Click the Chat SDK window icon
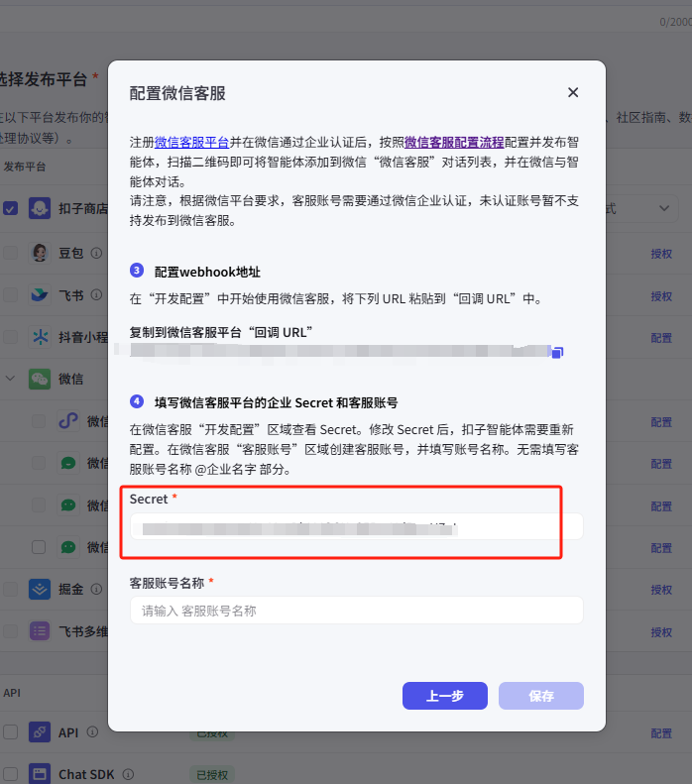The height and width of the screenshot is (784, 692). click(x=40, y=774)
